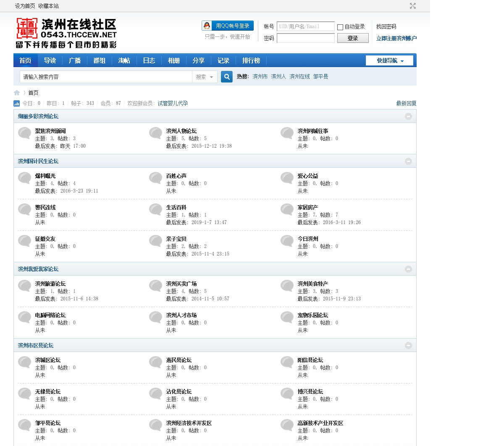Viewport: 504px width, 446px height.
Task: Collapse the 滨州市区县论坛 section
Action: pyautogui.click(x=408, y=346)
